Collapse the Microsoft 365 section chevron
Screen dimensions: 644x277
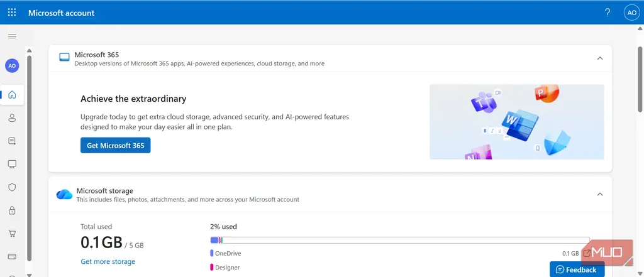pyautogui.click(x=599, y=58)
